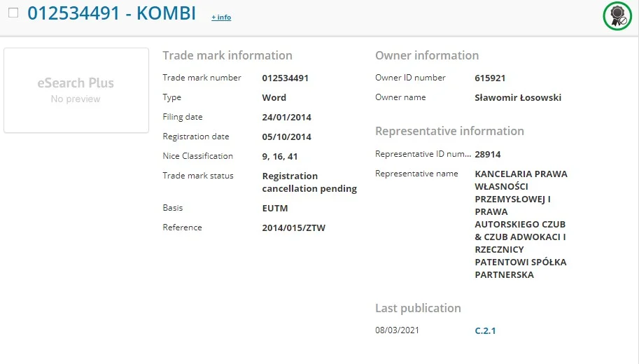
Task: Click the last publication date 08/03/2021
Action: coord(397,330)
